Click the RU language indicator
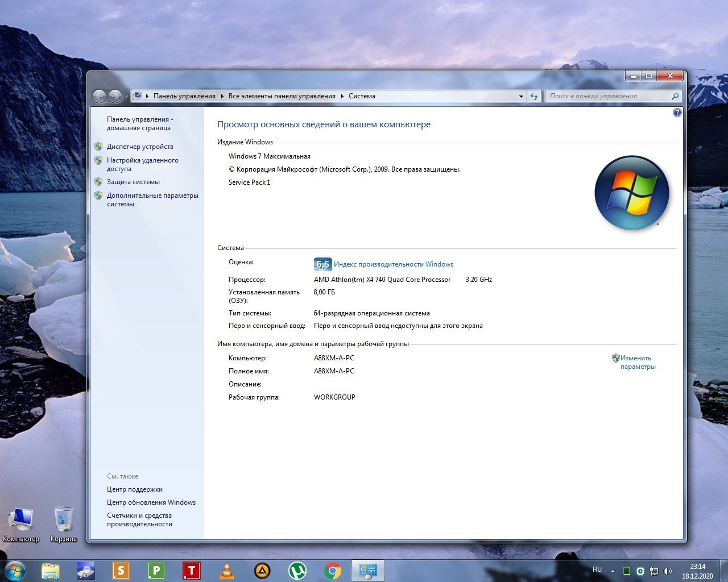The height and width of the screenshot is (582, 728). pyautogui.click(x=597, y=569)
